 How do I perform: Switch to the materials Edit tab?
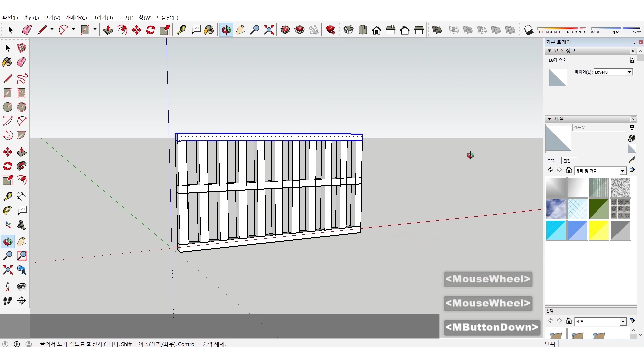pyautogui.click(x=567, y=161)
